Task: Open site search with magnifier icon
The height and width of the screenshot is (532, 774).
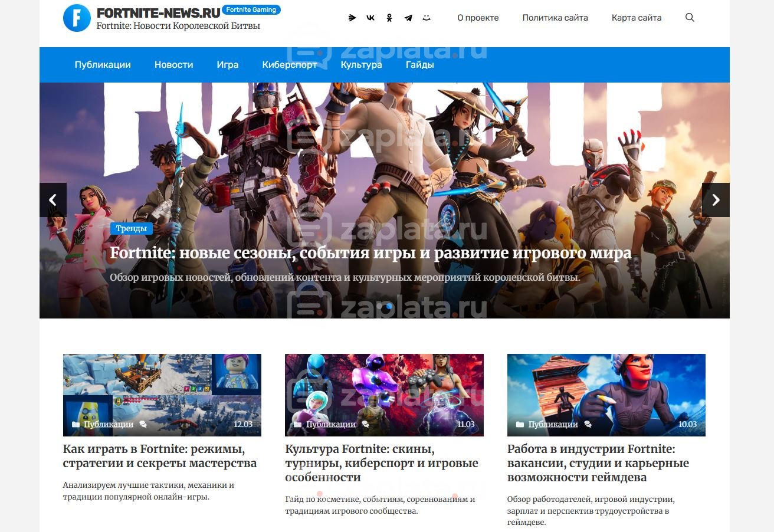Action: coord(690,18)
